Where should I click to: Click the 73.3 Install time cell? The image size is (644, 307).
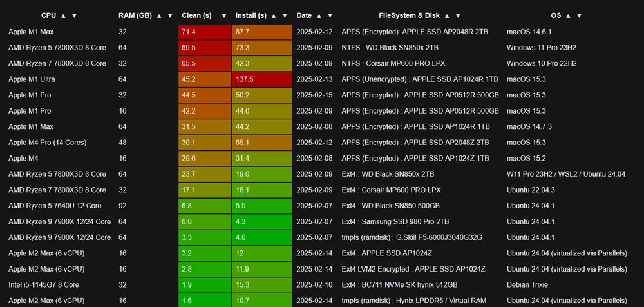tap(262, 48)
